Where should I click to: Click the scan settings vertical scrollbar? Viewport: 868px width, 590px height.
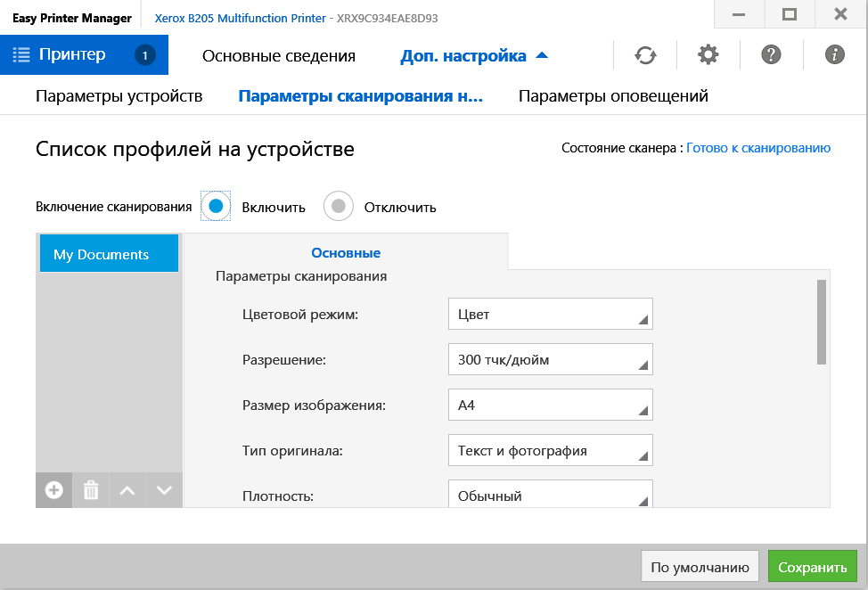point(822,322)
